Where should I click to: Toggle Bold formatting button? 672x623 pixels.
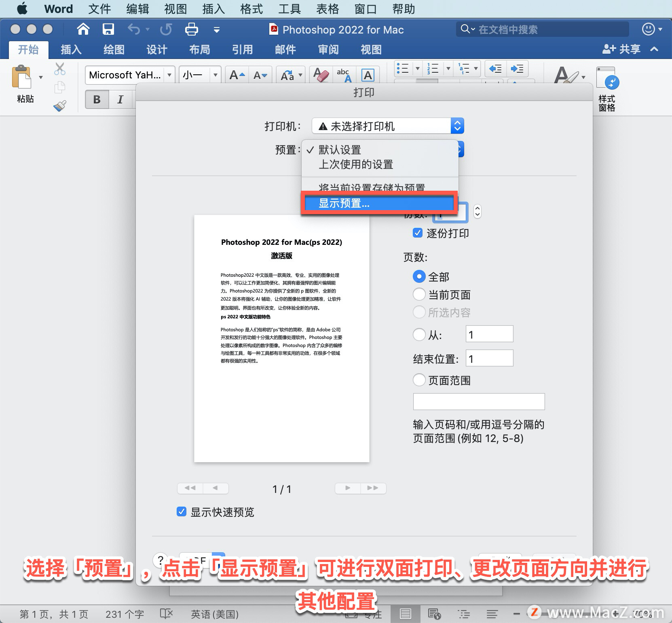pos(97,99)
